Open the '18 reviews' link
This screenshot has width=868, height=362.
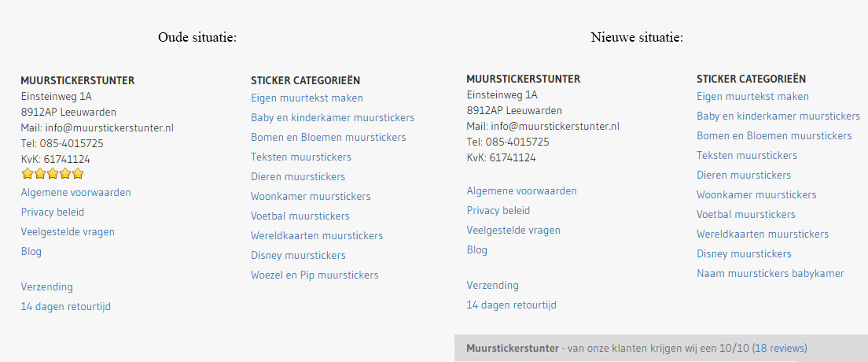[779, 348]
